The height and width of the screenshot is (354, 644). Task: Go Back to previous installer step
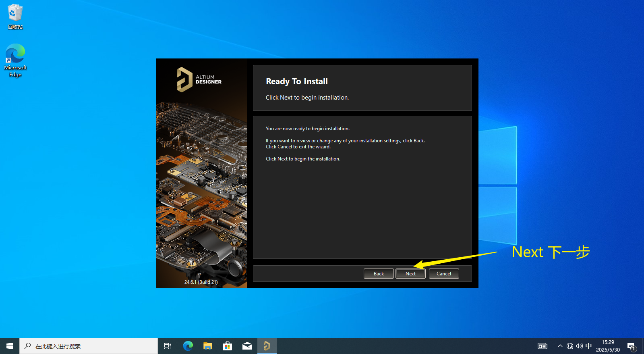379,273
